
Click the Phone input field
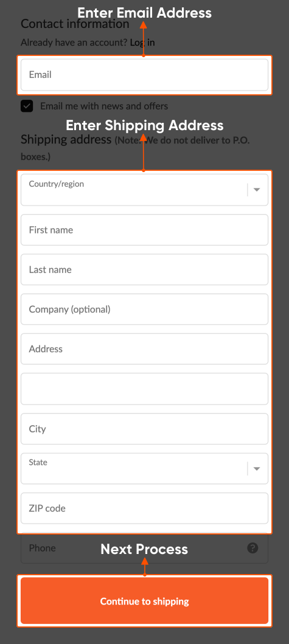point(144,548)
